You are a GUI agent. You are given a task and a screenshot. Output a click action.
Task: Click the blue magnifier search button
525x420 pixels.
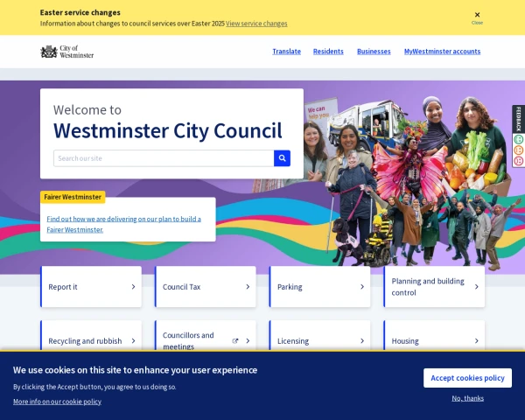(x=283, y=158)
